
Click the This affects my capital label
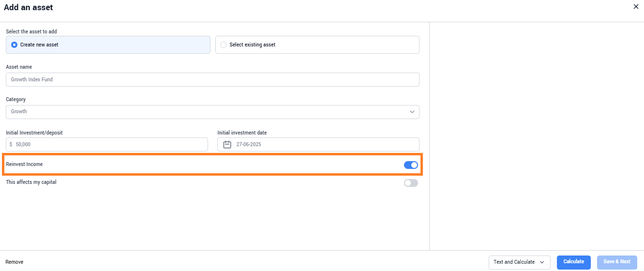tap(31, 182)
